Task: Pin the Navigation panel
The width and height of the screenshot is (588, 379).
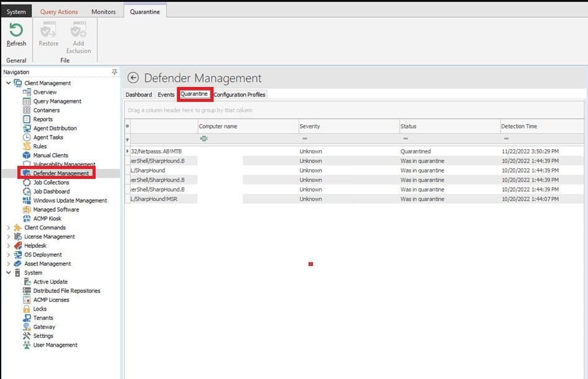Action: tap(114, 71)
